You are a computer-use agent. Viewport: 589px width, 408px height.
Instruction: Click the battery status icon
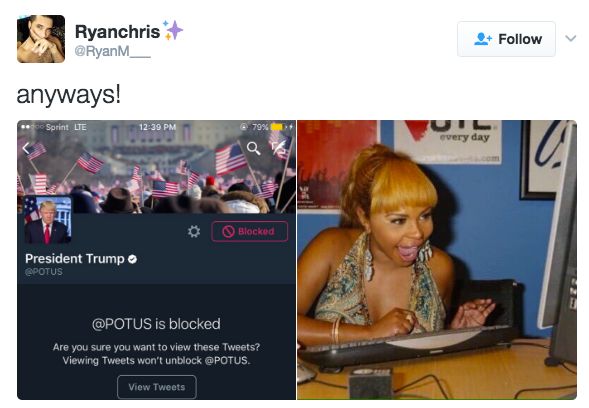[277, 127]
